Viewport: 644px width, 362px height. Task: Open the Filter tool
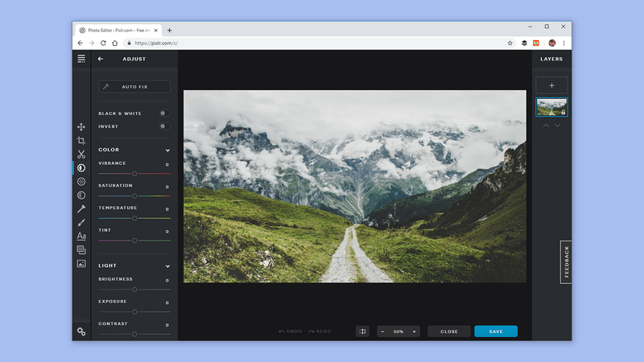[x=81, y=182]
